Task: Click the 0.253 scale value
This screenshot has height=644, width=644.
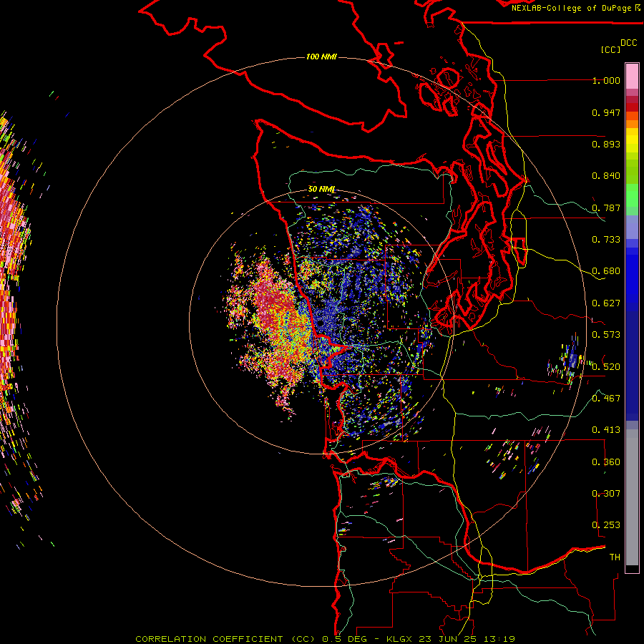Action: [606, 525]
